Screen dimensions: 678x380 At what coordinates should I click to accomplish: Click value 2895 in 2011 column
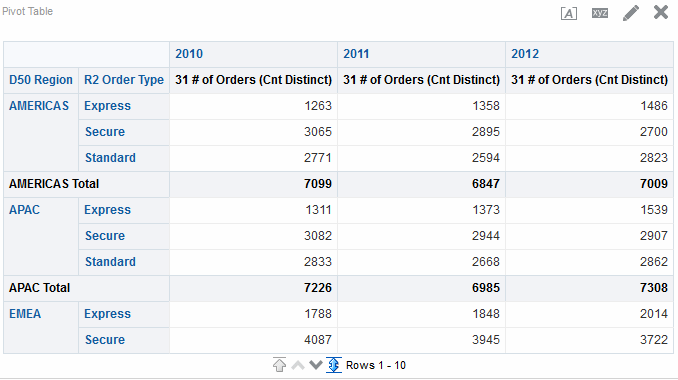click(486, 132)
